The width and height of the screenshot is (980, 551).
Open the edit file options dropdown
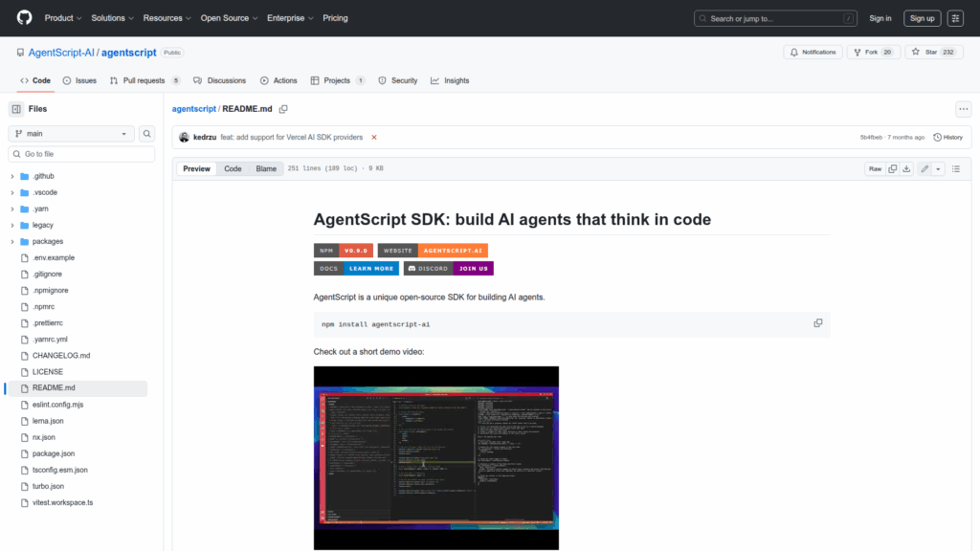coord(938,168)
